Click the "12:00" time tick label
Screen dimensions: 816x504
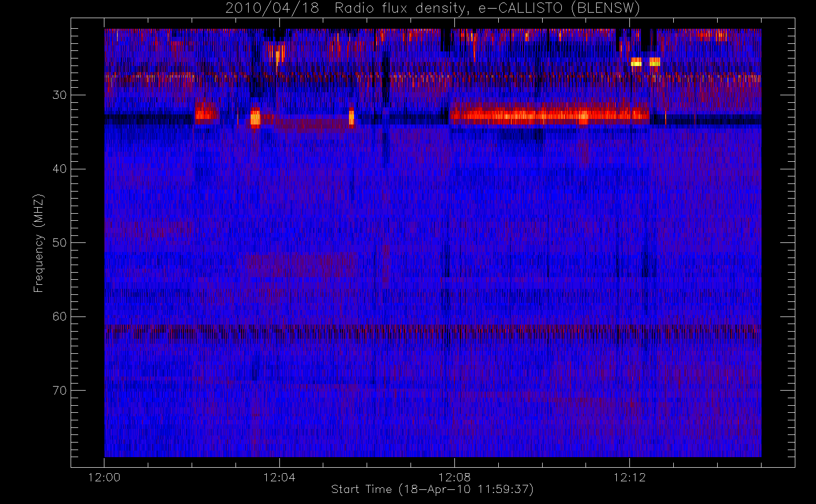click(104, 477)
